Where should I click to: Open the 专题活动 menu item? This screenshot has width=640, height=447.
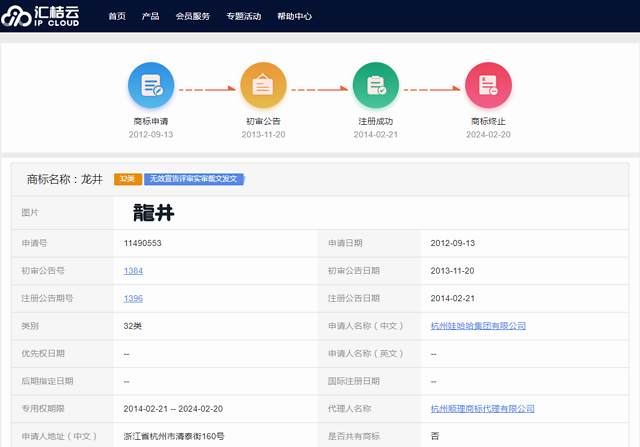coord(244,16)
